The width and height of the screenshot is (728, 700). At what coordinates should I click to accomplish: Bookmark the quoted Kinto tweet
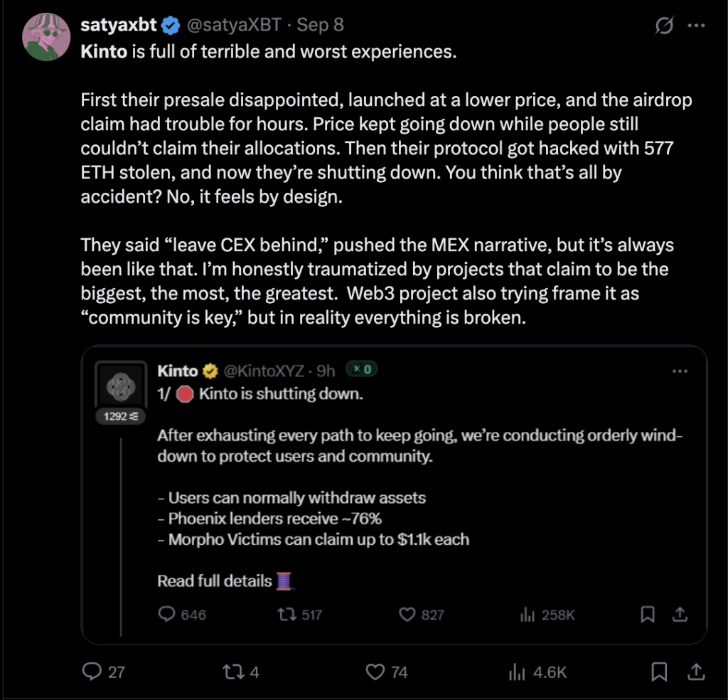[x=648, y=615]
